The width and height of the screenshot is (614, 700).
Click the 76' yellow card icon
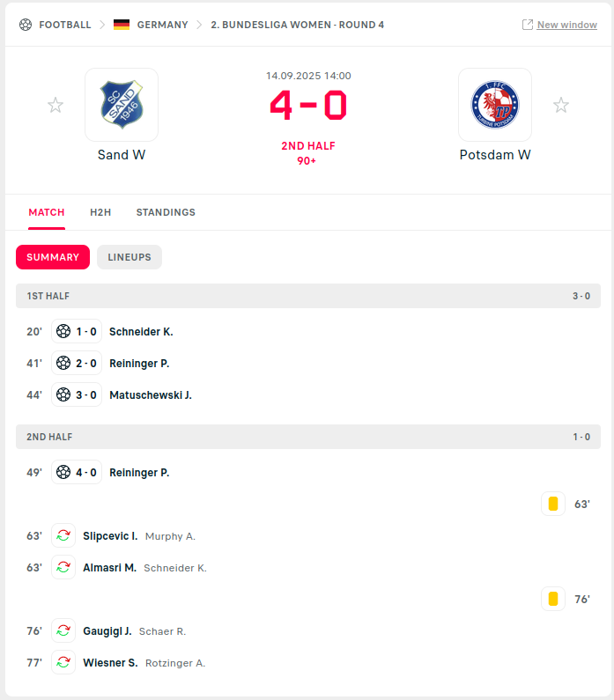[553, 599]
